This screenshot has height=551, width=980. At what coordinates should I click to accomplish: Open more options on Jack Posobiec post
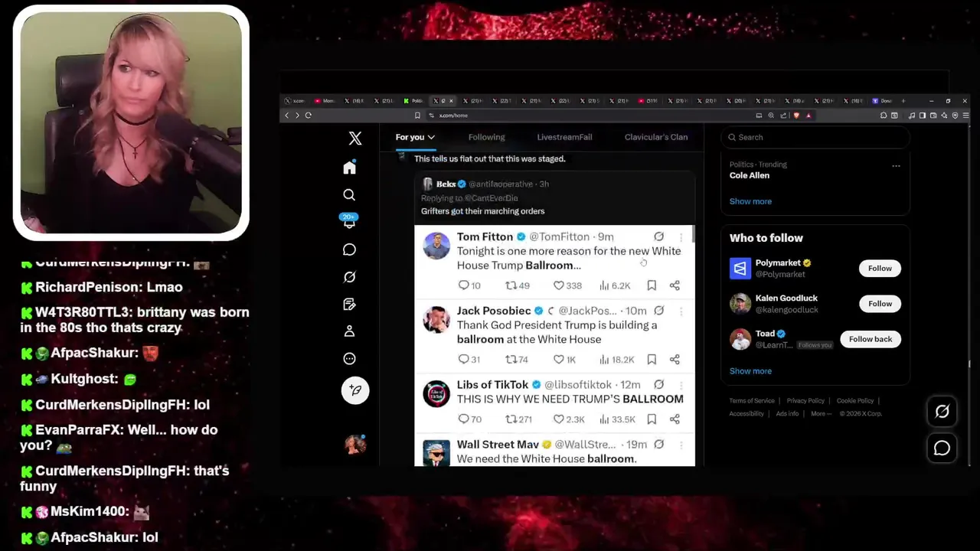(x=681, y=311)
